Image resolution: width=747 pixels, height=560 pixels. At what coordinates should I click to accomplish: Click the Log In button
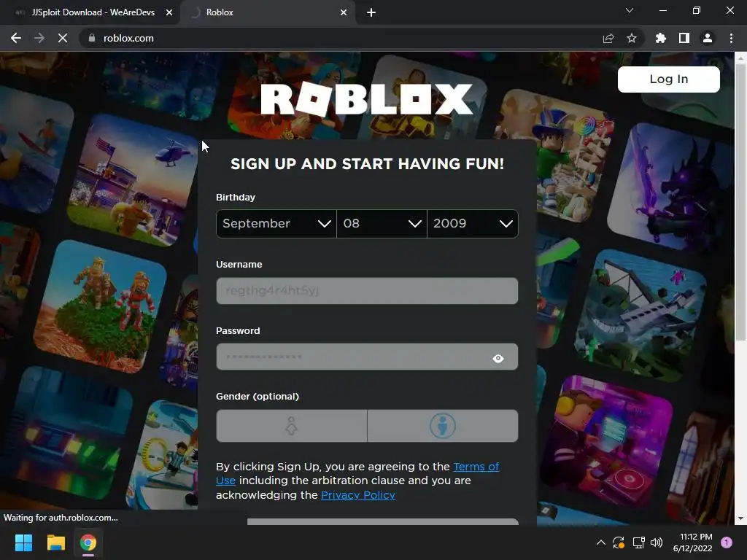click(668, 79)
